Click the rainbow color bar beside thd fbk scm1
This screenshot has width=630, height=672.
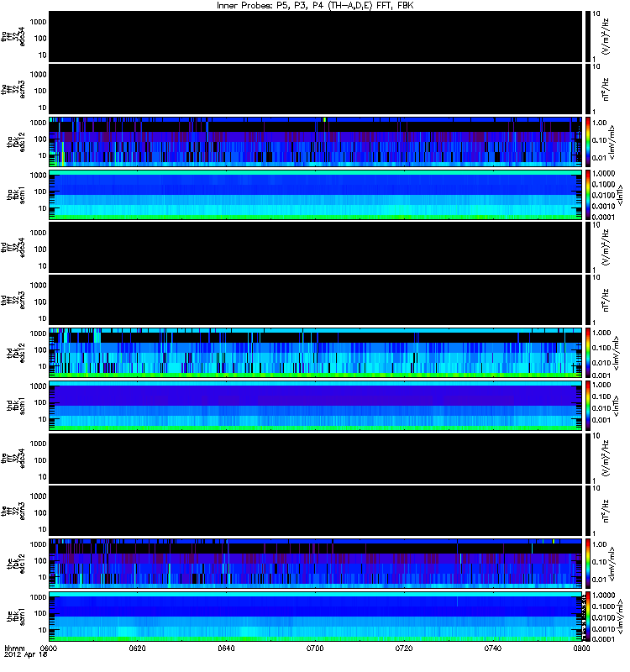coord(588,406)
